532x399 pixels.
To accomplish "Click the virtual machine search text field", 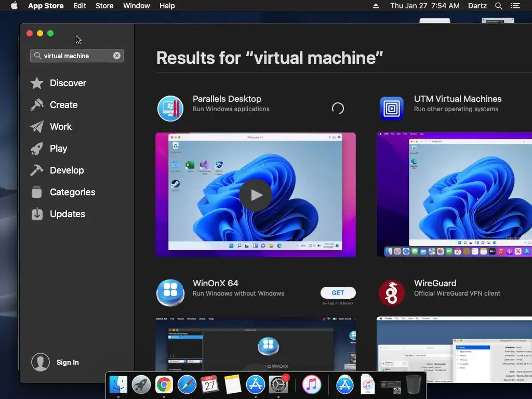I will (x=77, y=56).
